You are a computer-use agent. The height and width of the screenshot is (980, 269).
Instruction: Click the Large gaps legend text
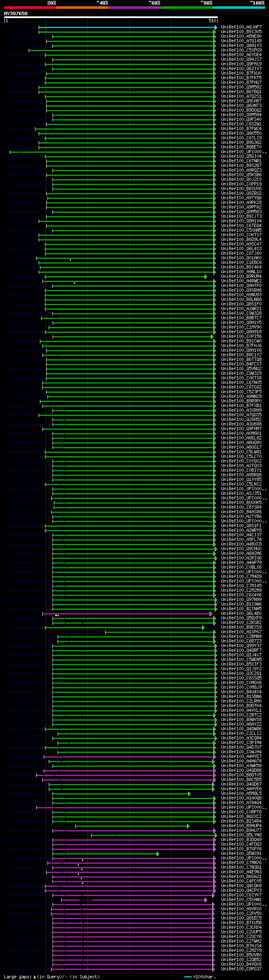(x=52, y=977)
